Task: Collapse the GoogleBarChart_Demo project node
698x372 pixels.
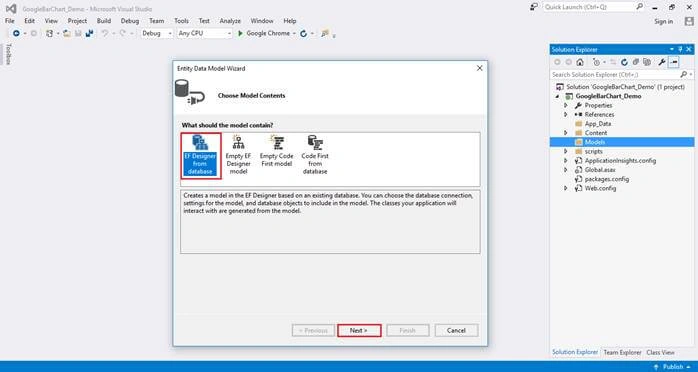Action: [558, 96]
